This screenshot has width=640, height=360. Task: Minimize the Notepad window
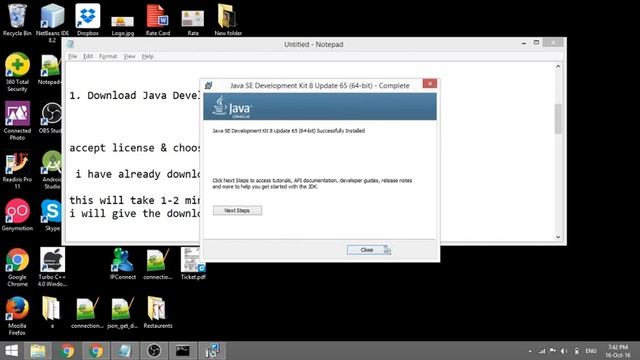click(x=524, y=43)
